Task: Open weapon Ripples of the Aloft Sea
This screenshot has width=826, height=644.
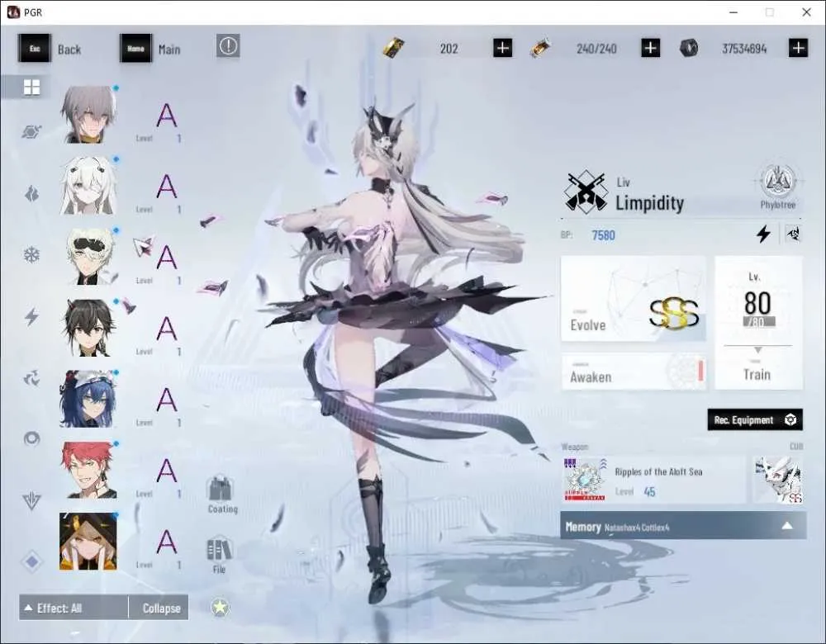Action: 653,480
